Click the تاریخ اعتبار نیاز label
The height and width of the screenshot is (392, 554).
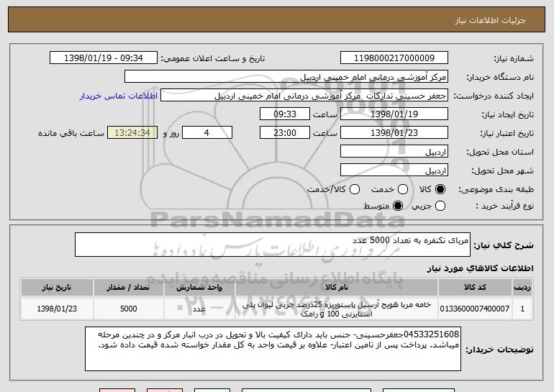(507, 134)
